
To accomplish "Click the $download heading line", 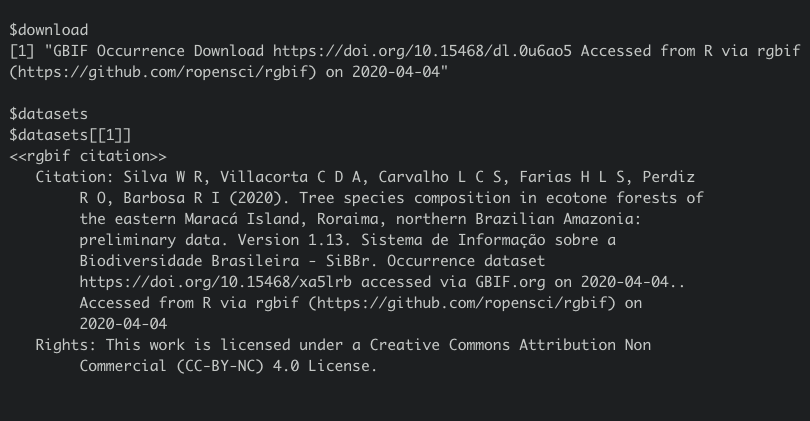I will coord(47,29).
